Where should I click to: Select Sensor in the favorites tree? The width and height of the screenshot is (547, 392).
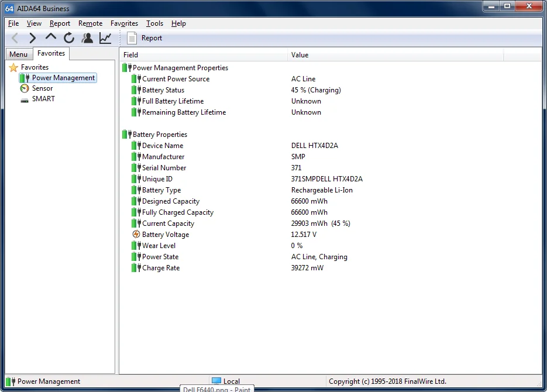(42, 88)
